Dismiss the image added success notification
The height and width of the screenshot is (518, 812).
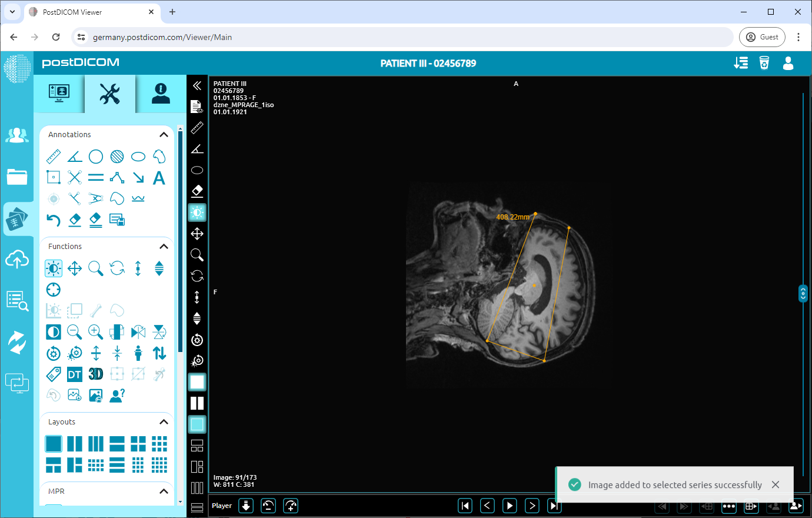pos(776,484)
